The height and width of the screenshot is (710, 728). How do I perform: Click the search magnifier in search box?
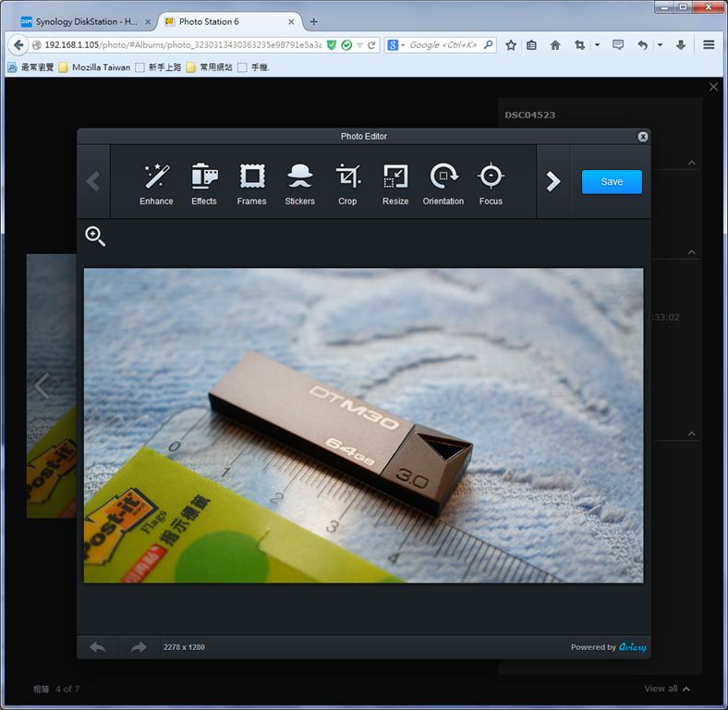tap(488, 44)
